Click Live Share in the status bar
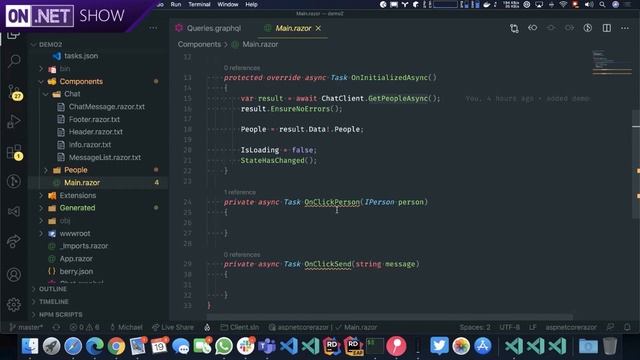640x360 pixels. 173,327
